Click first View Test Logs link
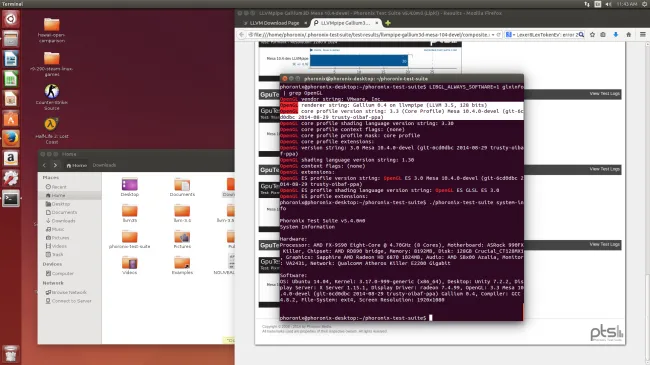This screenshot has width=650, height=365. pos(604,94)
